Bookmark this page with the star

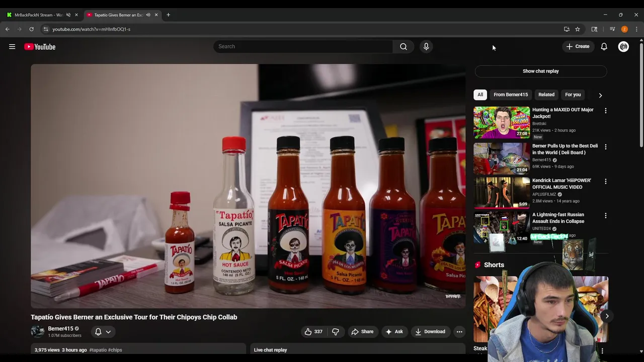578,29
